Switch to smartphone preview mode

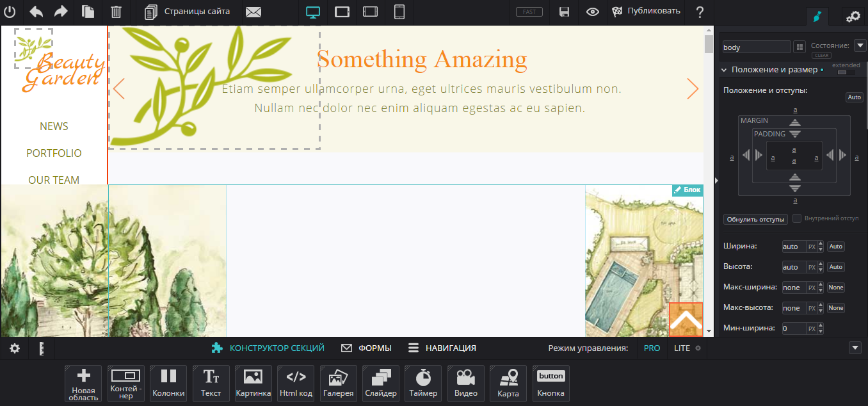pyautogui.click(x=399, y=12)
